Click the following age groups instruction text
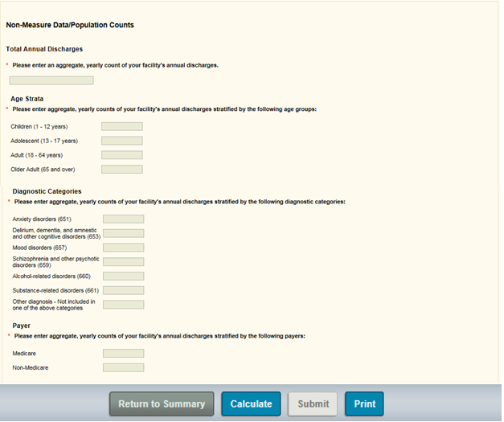504x422 pixels. click(165, 109)
